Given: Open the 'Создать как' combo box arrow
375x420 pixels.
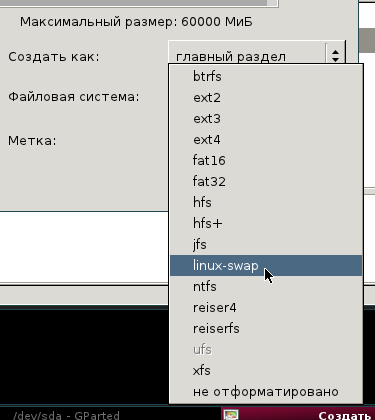Looking at the screenshot, I should tap(335, 55).
